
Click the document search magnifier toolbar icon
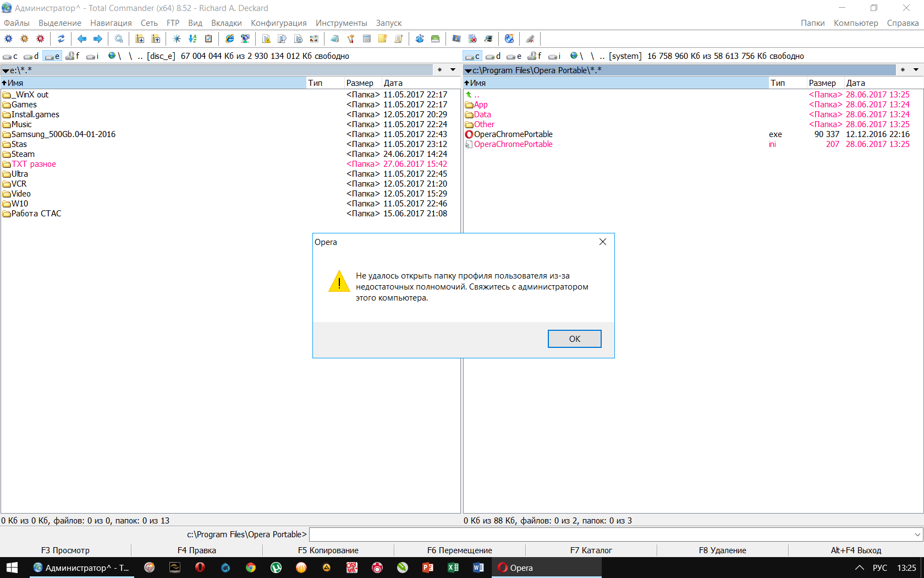tap(282, 39)
